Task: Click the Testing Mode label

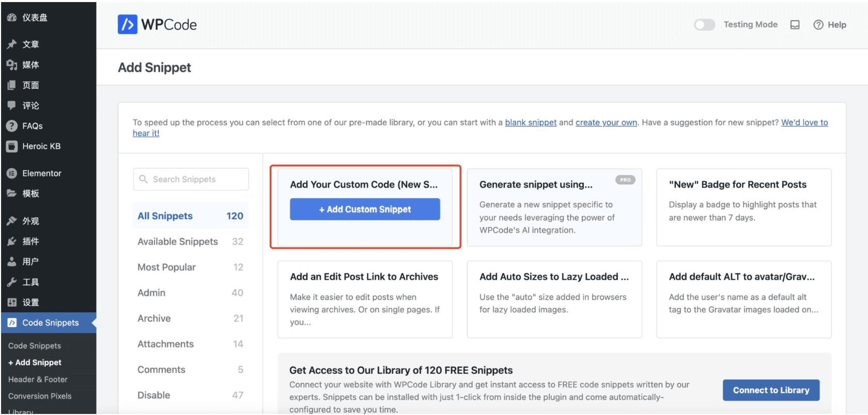Action: click(750, 24)
